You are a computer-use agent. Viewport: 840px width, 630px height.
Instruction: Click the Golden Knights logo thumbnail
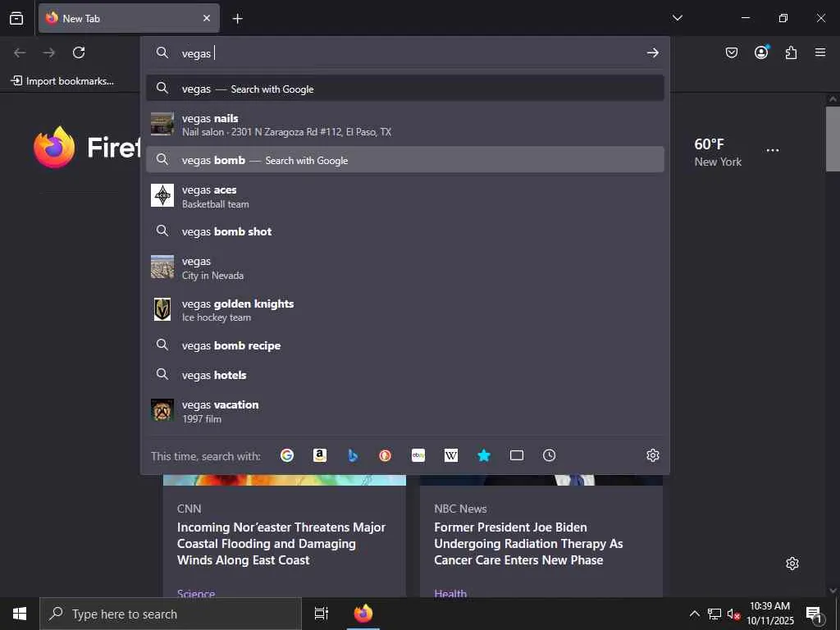pos(162,309)
